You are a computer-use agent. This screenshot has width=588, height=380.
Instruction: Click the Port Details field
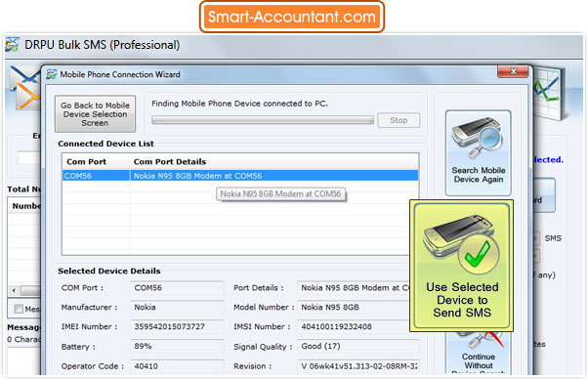(x=354, y=288)
